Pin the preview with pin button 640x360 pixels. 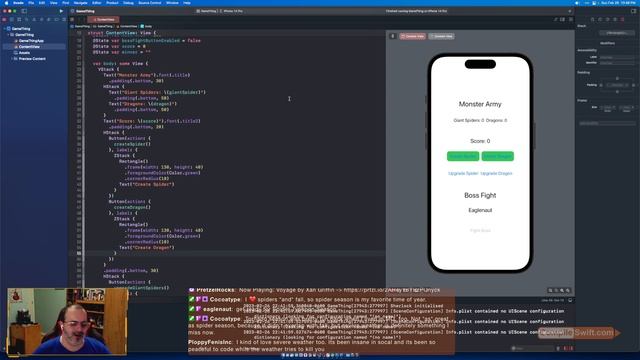coord(393,36)
